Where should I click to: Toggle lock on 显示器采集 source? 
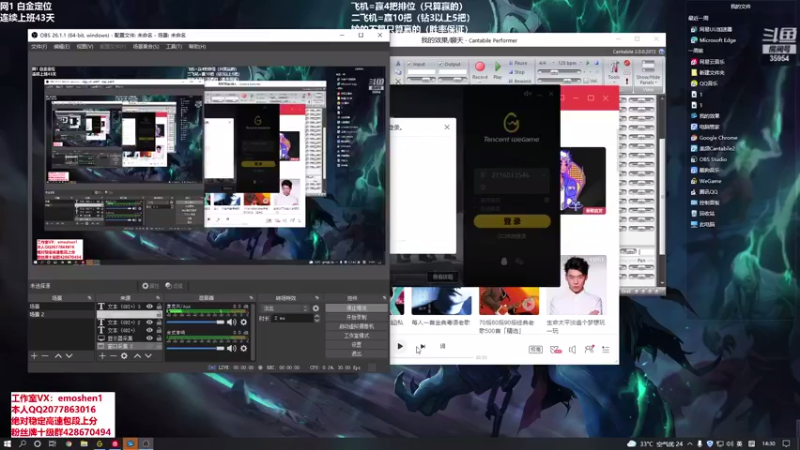tap(159, 338)
